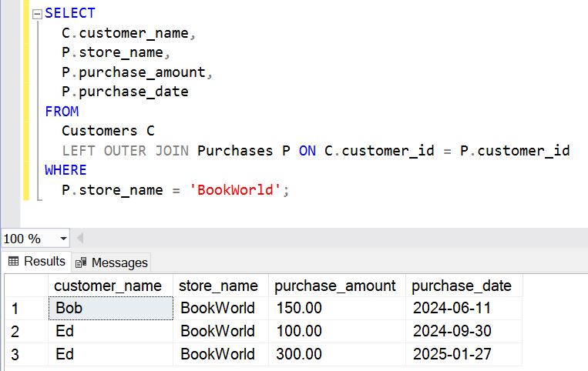This screenshot has height=371, width=588.
Task: Click the horizontal scrollbar left arrow
Action: (79, 239)
